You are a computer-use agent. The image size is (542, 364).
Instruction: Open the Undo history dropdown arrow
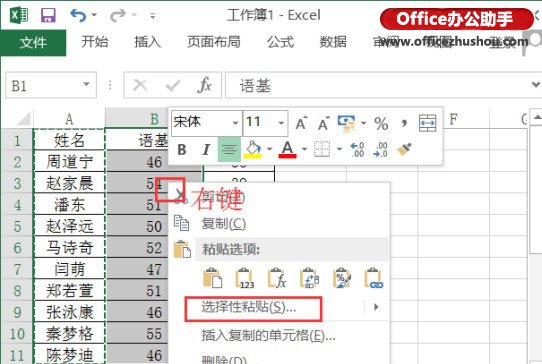pyautogui.click(x=94, y=15)
